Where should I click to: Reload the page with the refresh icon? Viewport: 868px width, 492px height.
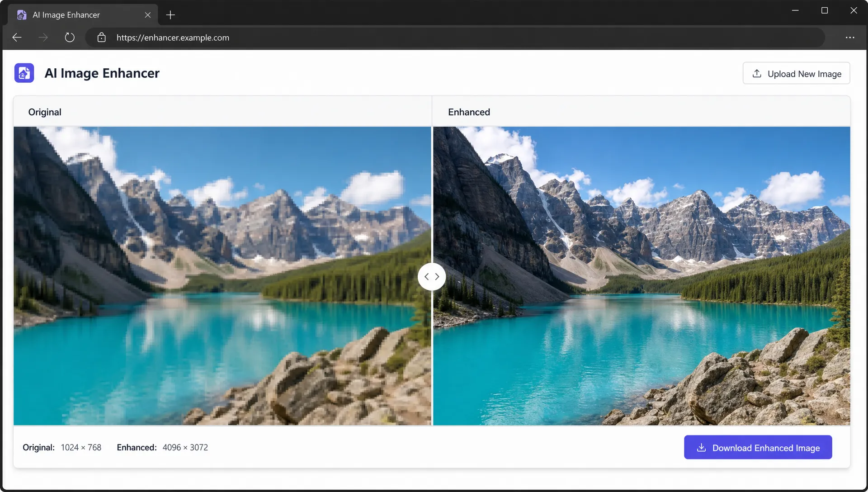point(70,38)
